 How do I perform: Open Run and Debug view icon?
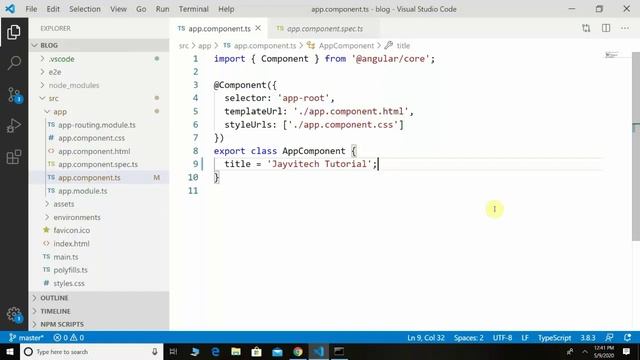14,126
